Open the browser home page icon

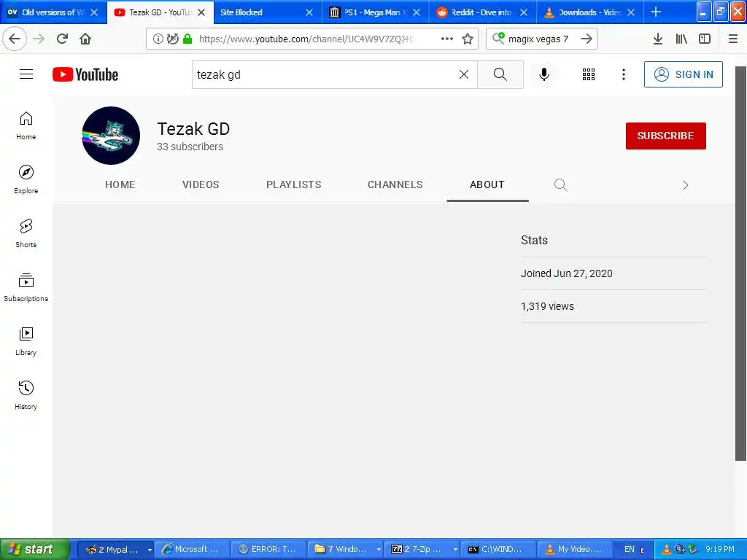pos(85,39)
